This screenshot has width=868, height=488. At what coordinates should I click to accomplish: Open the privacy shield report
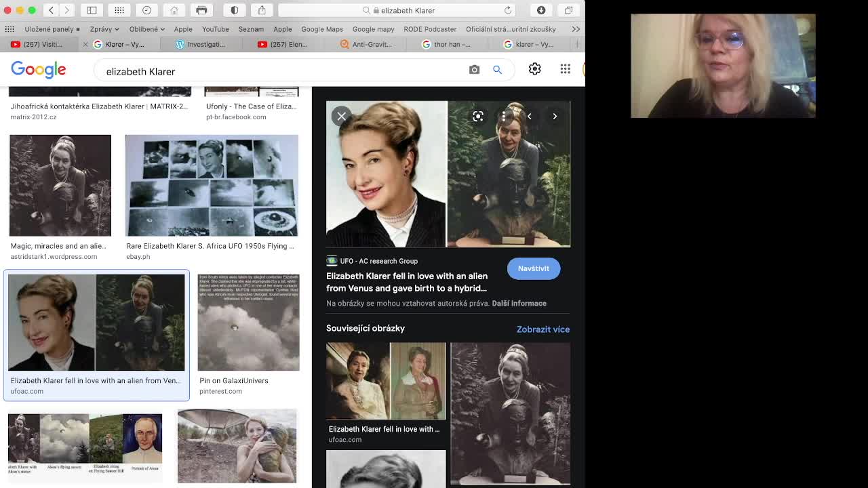pos(234,10)
